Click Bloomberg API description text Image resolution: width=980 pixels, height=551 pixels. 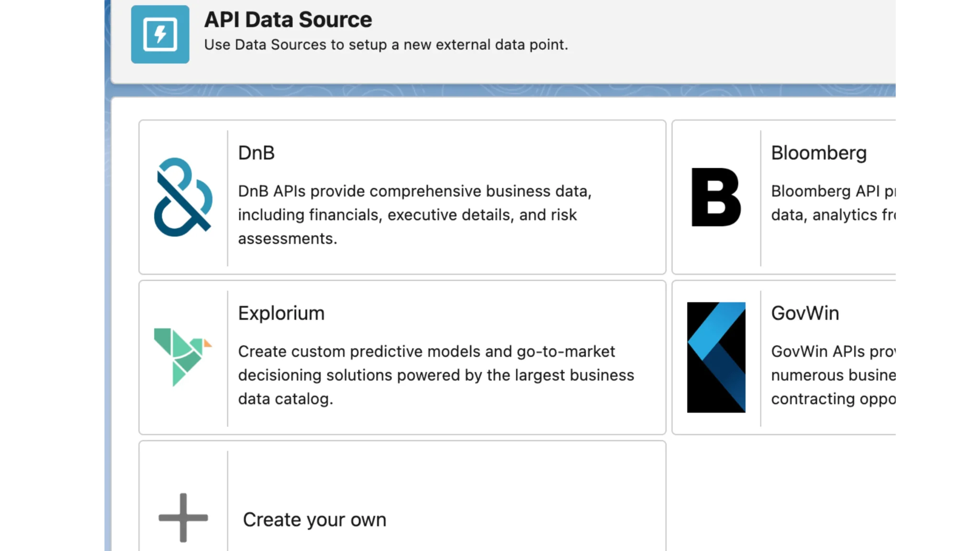pyautogui.click(x=834, y=203)
